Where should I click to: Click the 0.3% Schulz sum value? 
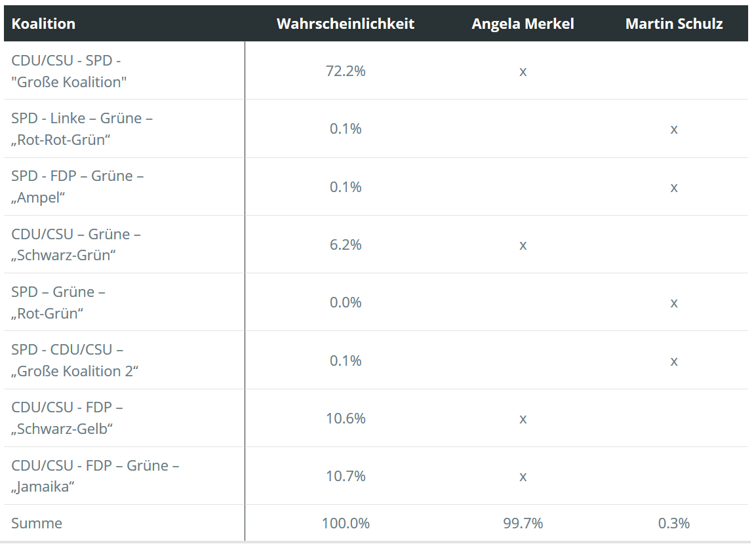[674, 523]
